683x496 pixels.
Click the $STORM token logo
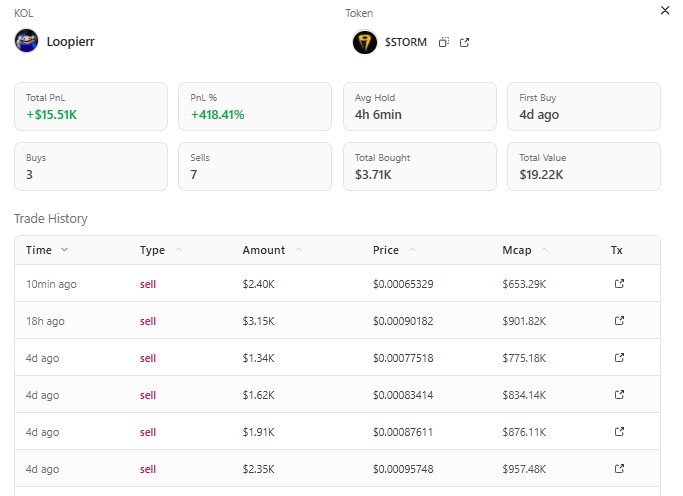[x=365, y=42]
